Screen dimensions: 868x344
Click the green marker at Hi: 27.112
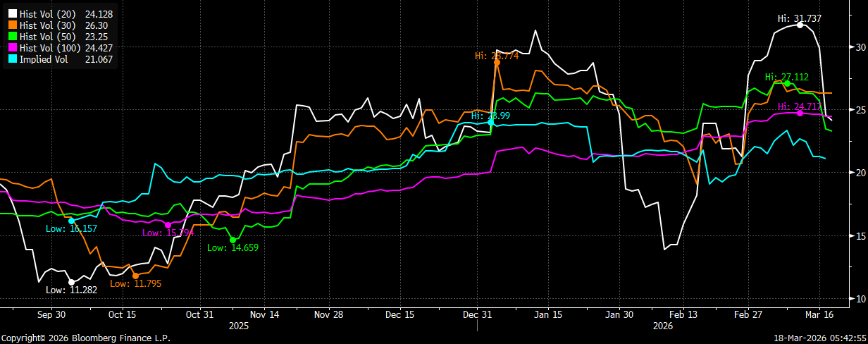point(787,83)
